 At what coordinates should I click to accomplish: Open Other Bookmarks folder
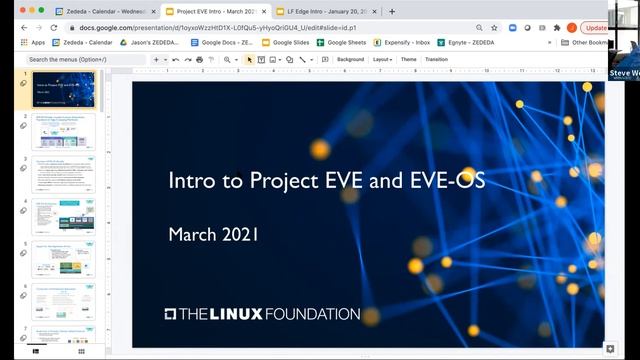(584, 42)
